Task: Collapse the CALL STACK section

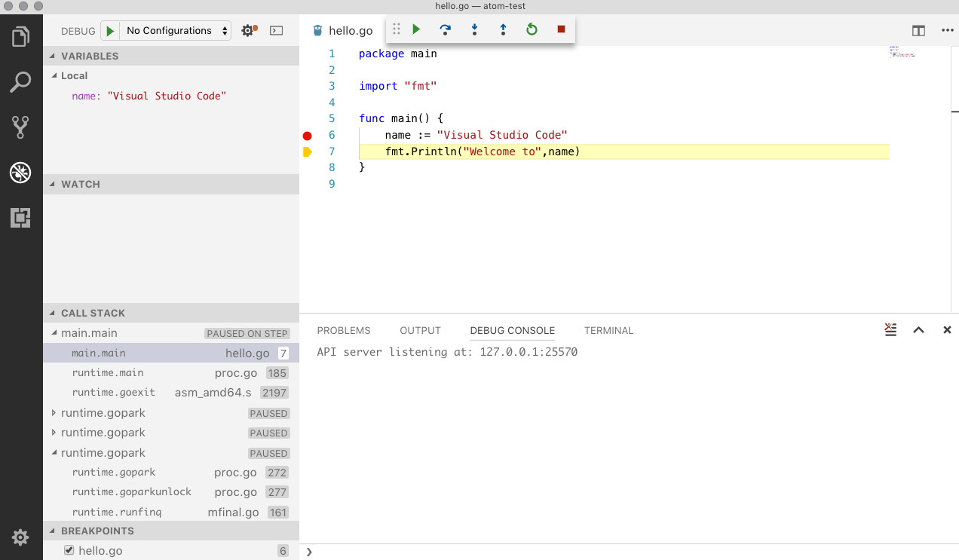Action: pos(171,313)
